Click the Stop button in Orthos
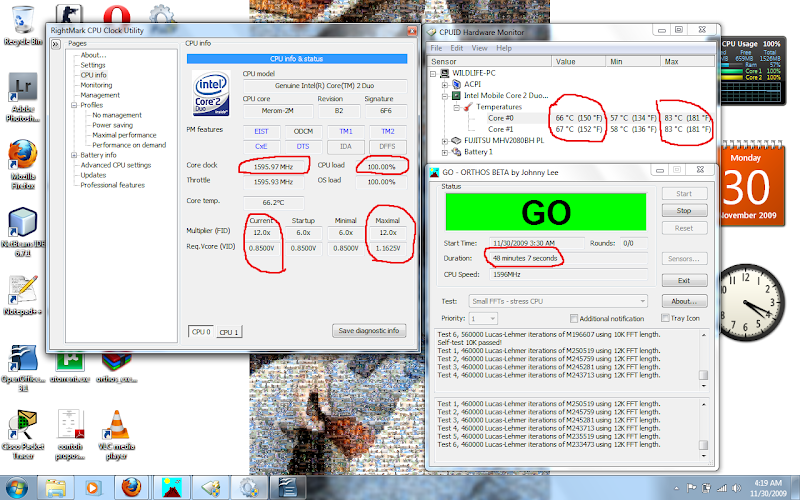800x500 pixels. [684, 211]
